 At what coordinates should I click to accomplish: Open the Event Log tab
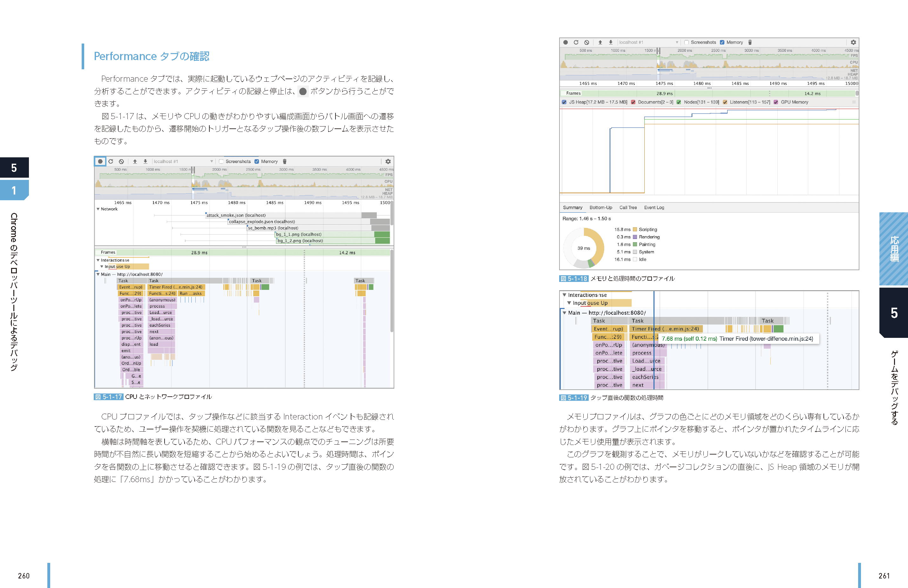pyautogui.click(x=654, y=208)
